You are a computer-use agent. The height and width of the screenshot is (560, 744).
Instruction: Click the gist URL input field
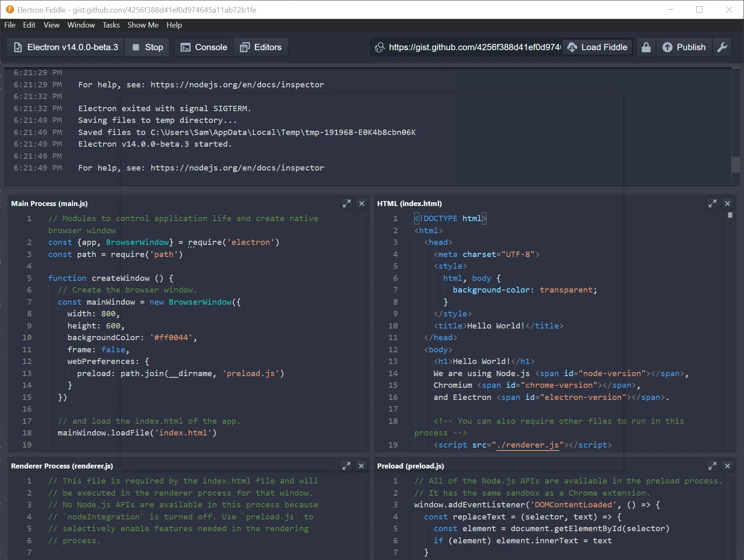click(474, 47)
